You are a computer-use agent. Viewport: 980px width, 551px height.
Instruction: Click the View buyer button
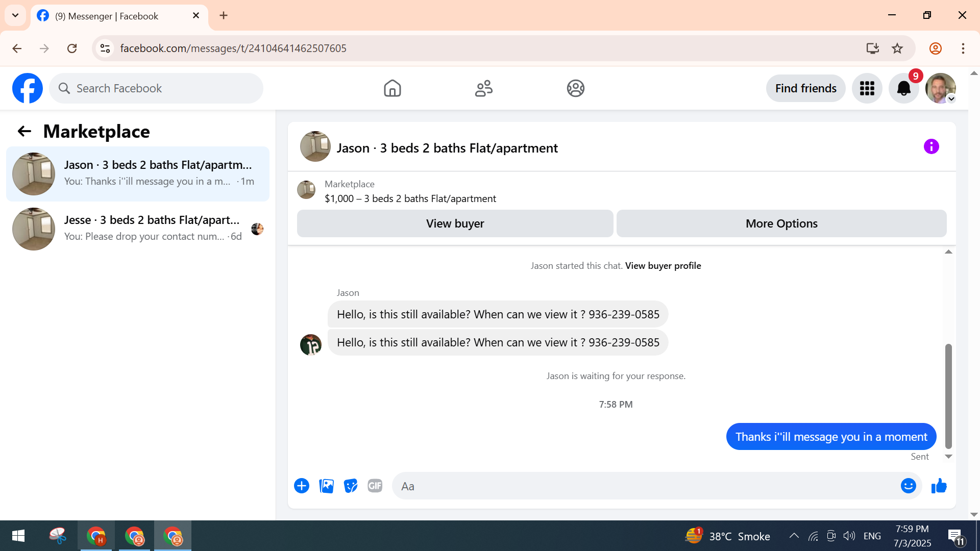click(455, 223)
